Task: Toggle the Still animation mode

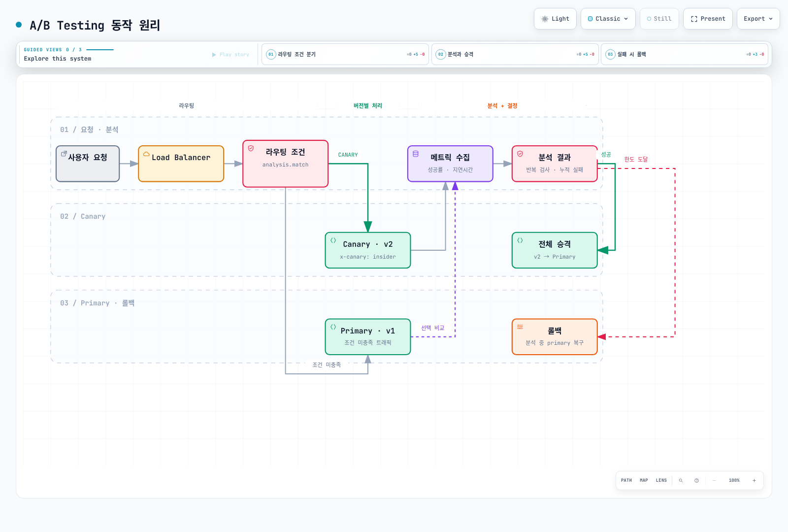Action: 659,19
